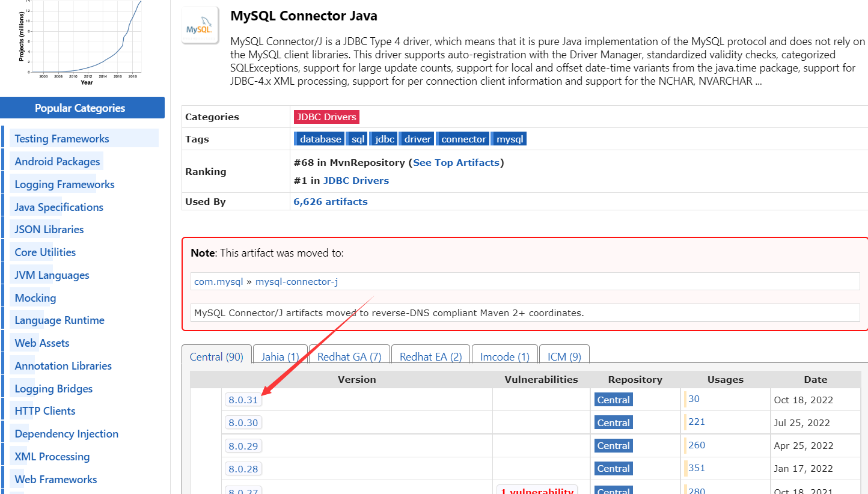Image resolution: width=868 pixels, height=494 pixels.
Task: Open 30 usages link
Action: coord(694,399)
